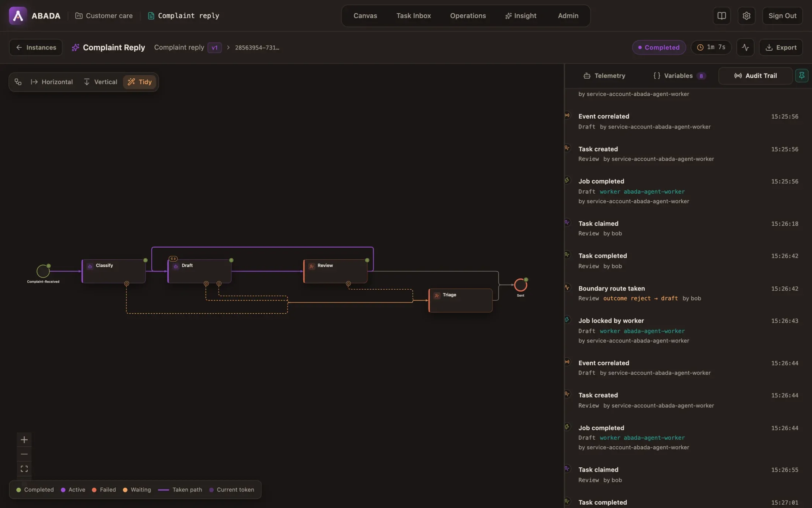Viewport: 812px width, 508px height.
Task: Open the documentation book icon
Action: (722, 16)
